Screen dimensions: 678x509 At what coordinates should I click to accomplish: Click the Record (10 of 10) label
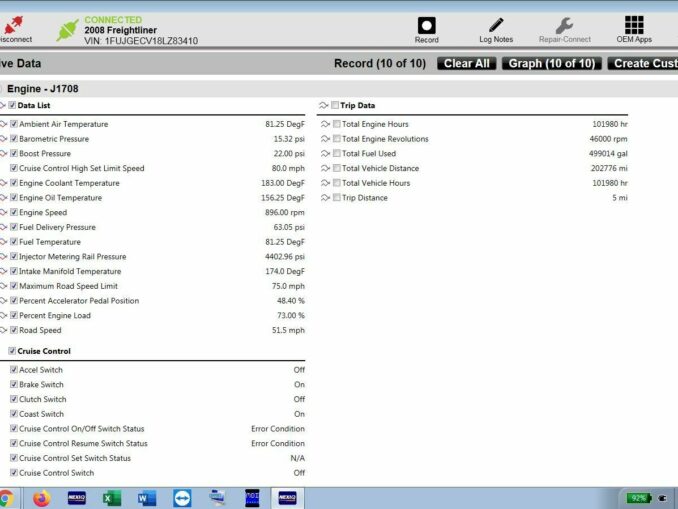pyautogui.click(x=380, y=64)
